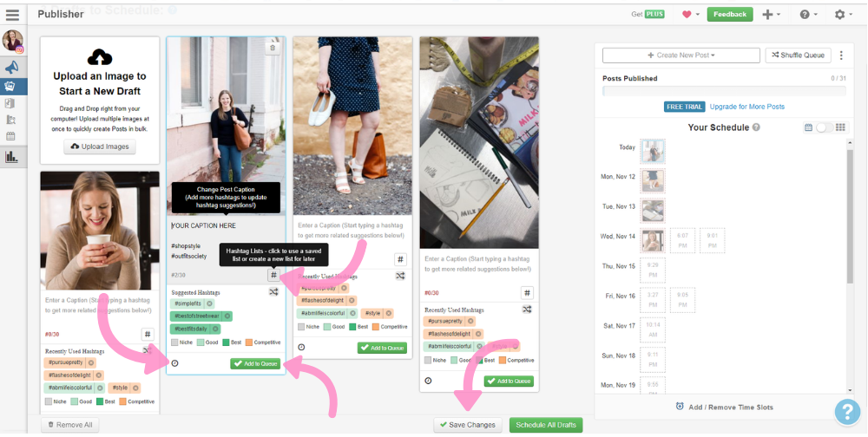Image resolution: width=868 pixels, height=437 pixels.
Task: Click the YOUR CAPTION HERE caption field
Action: coord(226,241)
